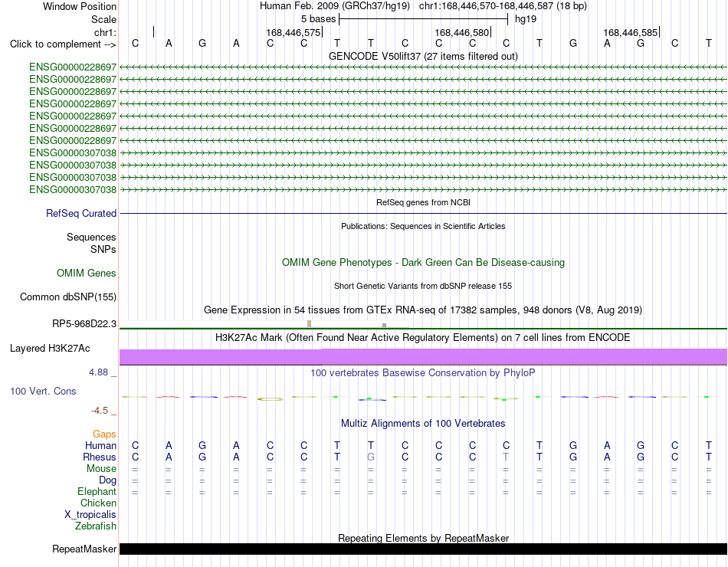The width and height of the screenshot is (728, 567).
Task: Open 'Publications: Sequences in Scientific Articles' title
Action: pyautogui.click(x=423, y=226)
